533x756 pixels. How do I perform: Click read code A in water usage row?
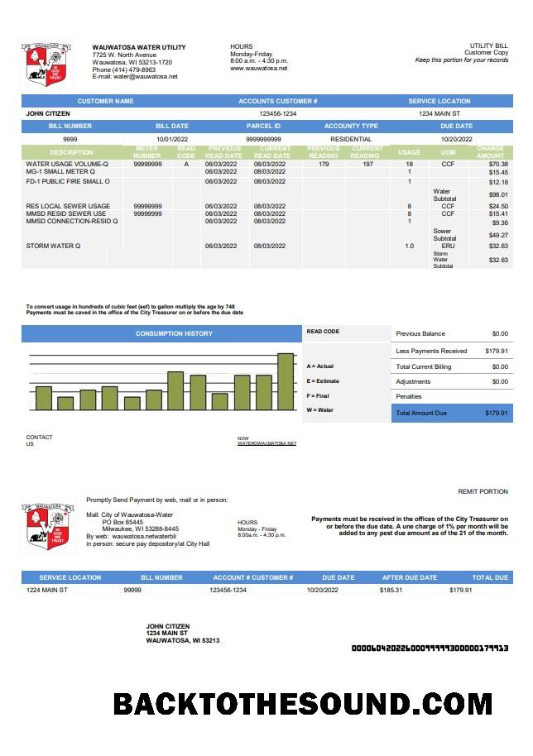coord(186,165)
